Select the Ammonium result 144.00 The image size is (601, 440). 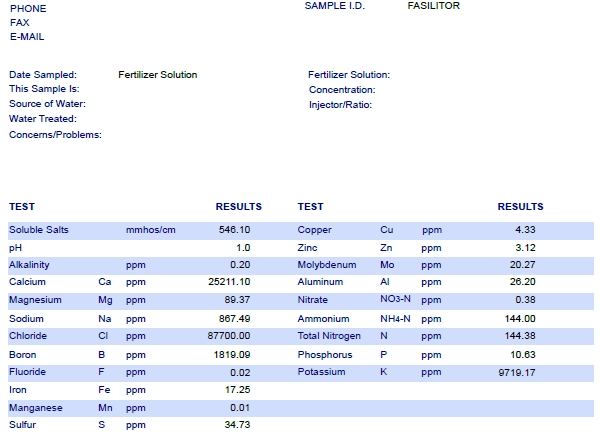[520, 319]
